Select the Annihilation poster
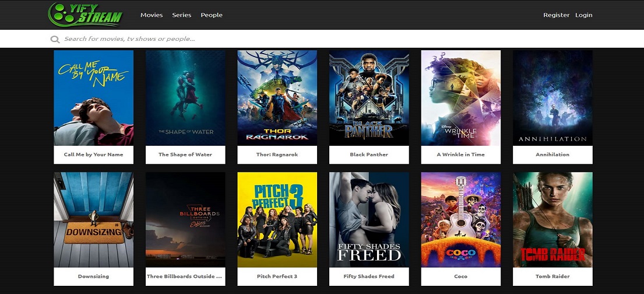Viewport: 644px width, 294px height. 553,98
